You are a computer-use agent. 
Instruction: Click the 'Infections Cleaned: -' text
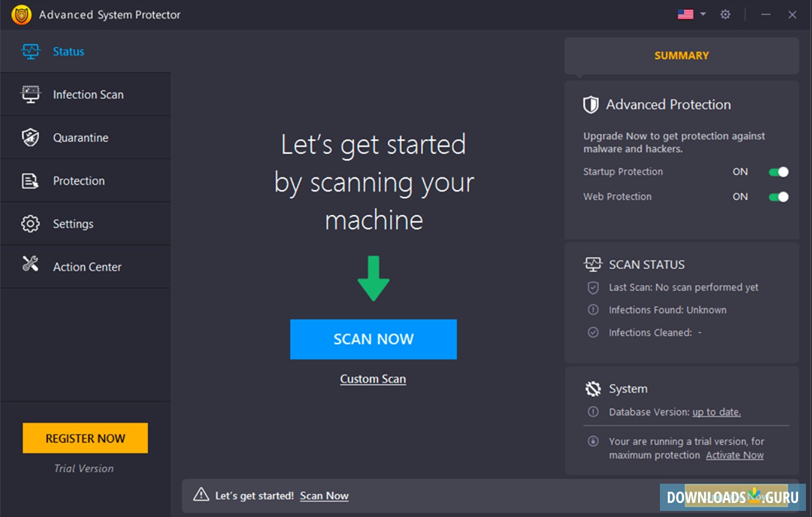(655, 332)
